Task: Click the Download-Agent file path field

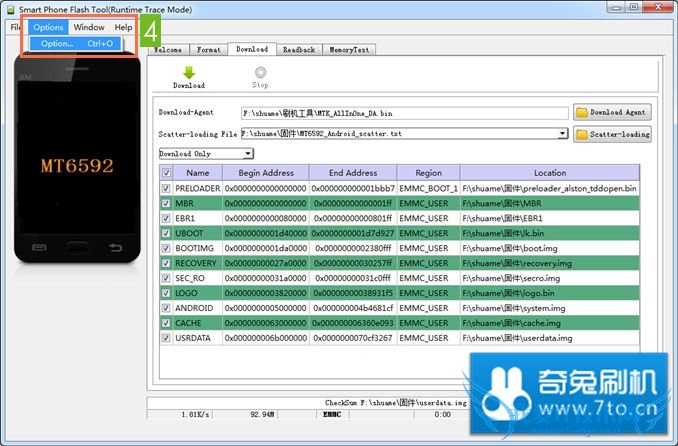Action: [x=404, y=112]
